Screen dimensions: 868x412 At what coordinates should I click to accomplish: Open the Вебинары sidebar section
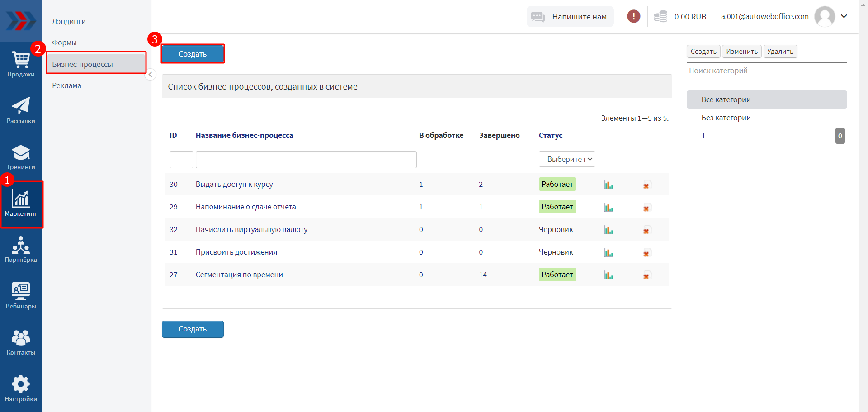pyautogui.click(x=21, y=296)
